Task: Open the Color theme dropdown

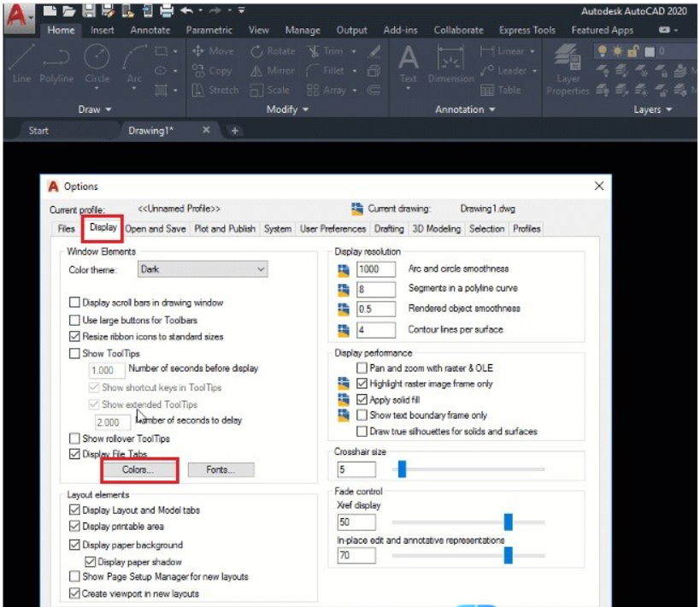Action: [x=203, y=269]
